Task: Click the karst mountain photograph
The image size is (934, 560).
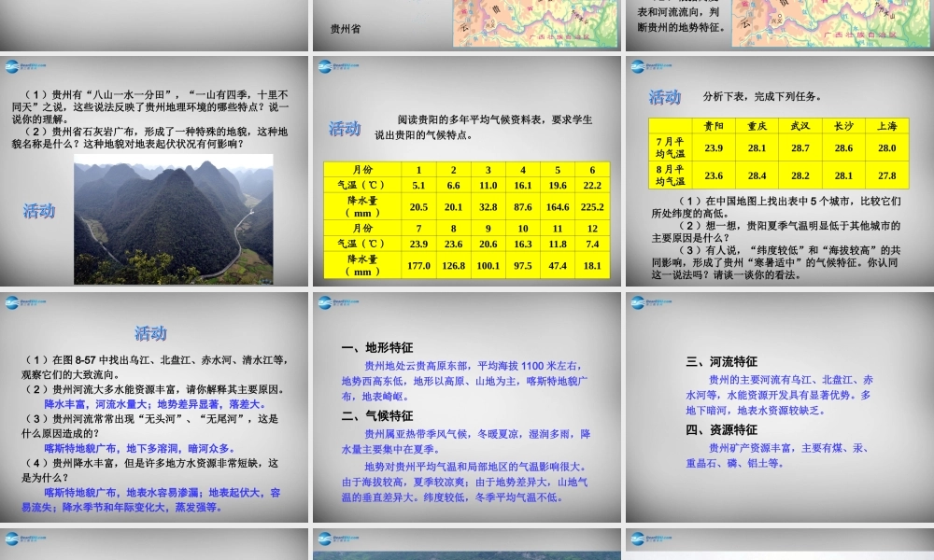Action: click(174, 219)
